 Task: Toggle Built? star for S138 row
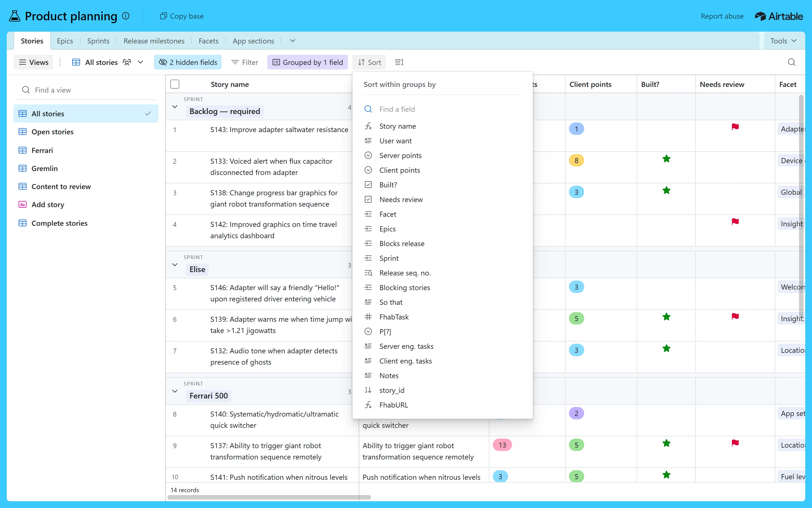(667, 190)
